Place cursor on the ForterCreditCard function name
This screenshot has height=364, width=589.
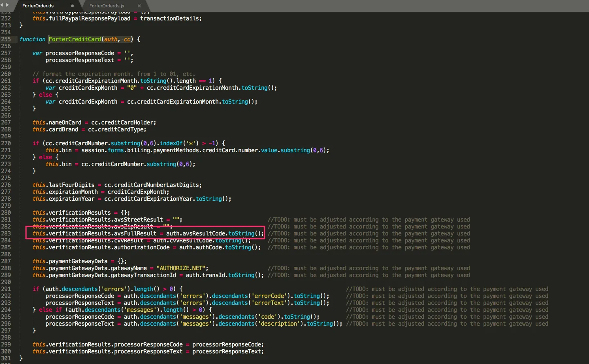click(x=75, y=39)
